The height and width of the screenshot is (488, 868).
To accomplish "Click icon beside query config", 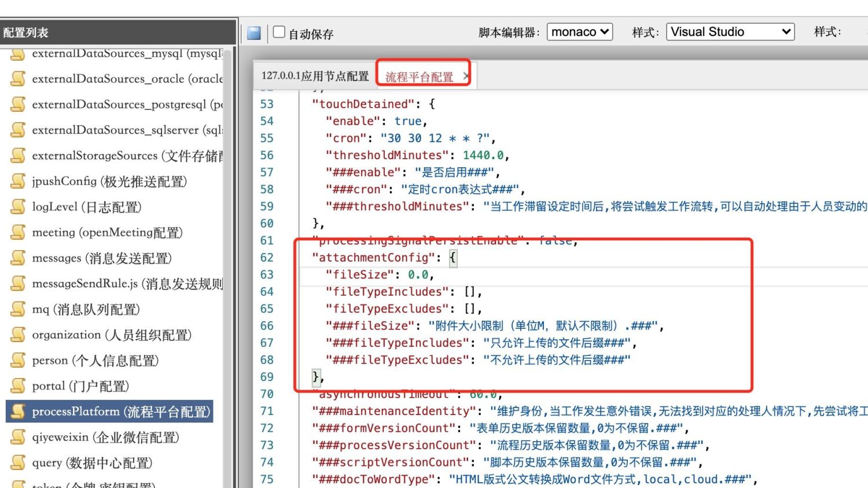I will (x=19, y=463).
